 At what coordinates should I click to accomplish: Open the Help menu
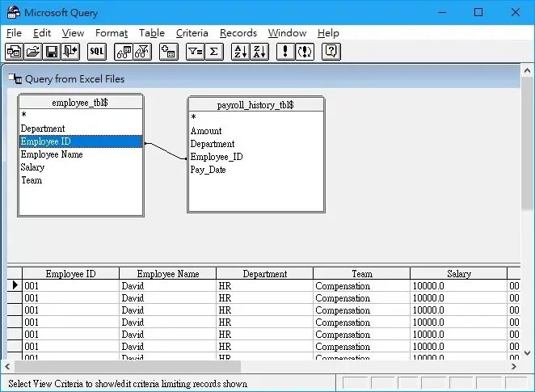(328, 33)
